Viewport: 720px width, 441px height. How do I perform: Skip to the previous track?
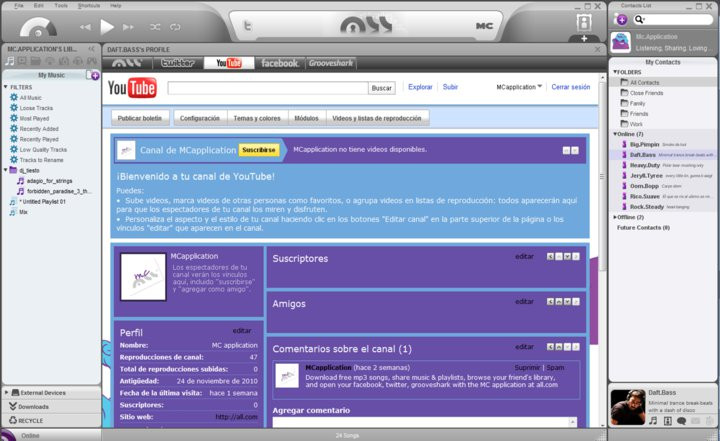pos(85,27)
